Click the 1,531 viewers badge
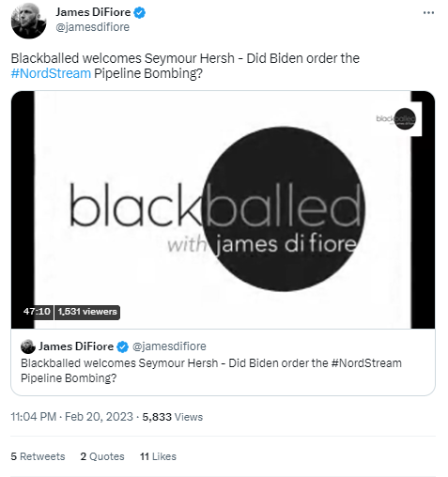This screenshot has width=448, height=477. tap(87, 312)
